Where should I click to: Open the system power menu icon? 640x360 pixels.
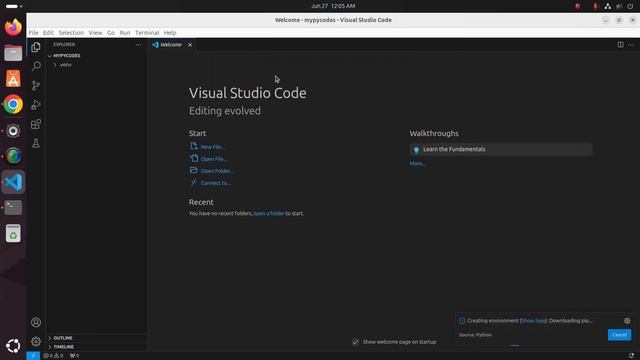(x=630, y=6)
